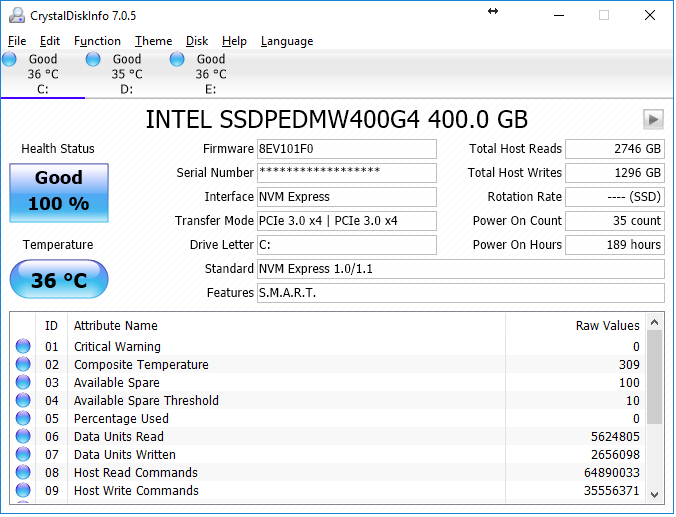
Task: Click the masked Serial Number field
Action: (347, 172)
